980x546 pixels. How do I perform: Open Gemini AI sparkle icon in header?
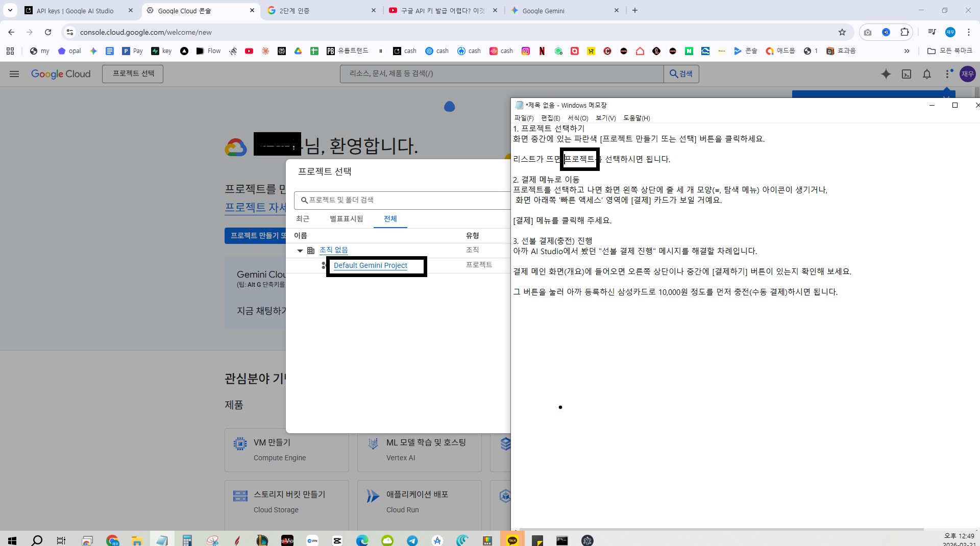886,74
